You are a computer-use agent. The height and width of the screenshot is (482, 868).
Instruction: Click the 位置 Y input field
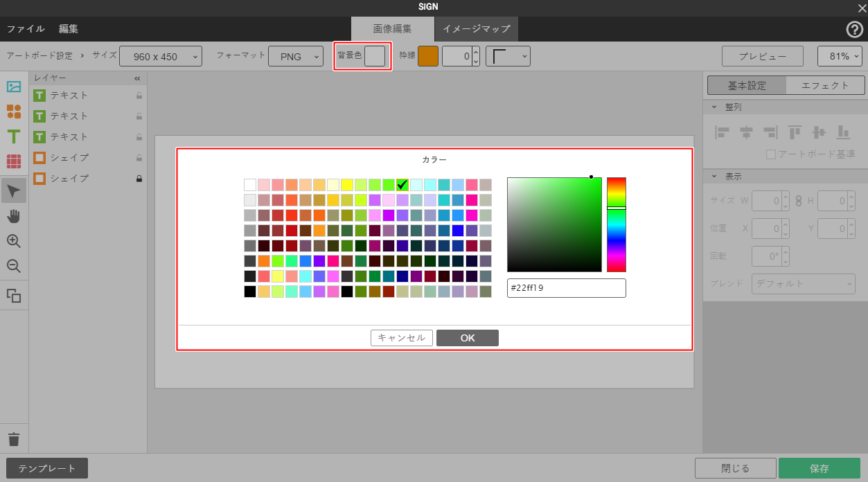[832, 229]
